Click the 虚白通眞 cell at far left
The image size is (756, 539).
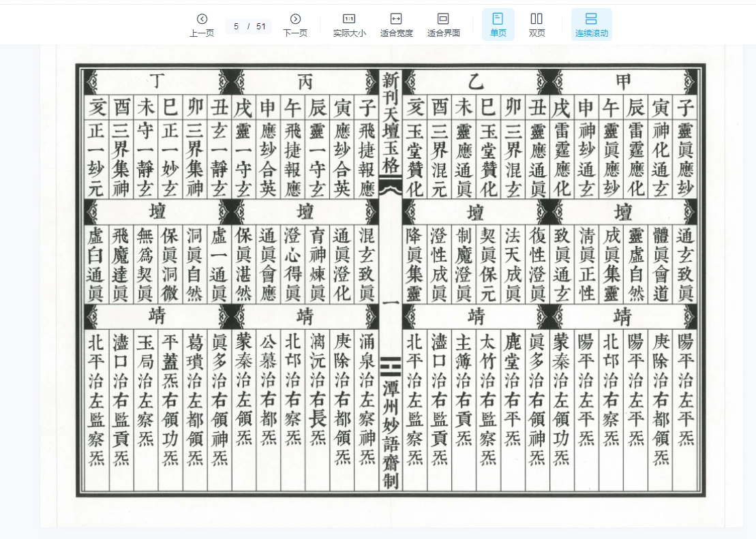[95, 264]
